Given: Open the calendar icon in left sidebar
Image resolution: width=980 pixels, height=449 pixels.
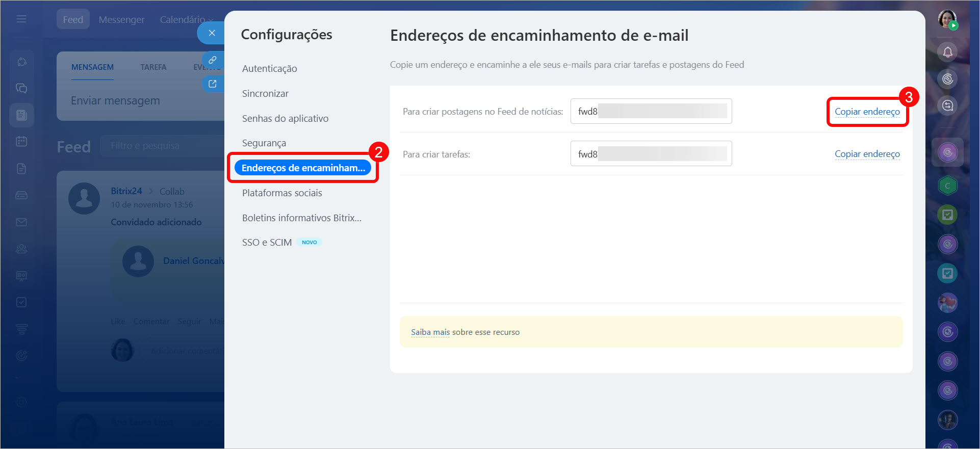Looking at the screenshot, I should 21,141.
